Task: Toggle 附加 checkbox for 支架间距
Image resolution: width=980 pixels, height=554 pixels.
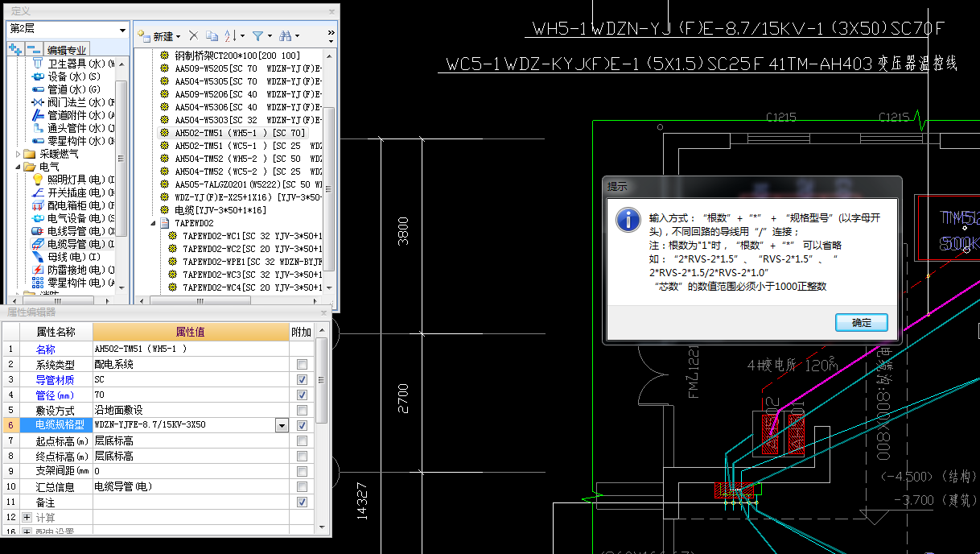Action: [302, 472]
